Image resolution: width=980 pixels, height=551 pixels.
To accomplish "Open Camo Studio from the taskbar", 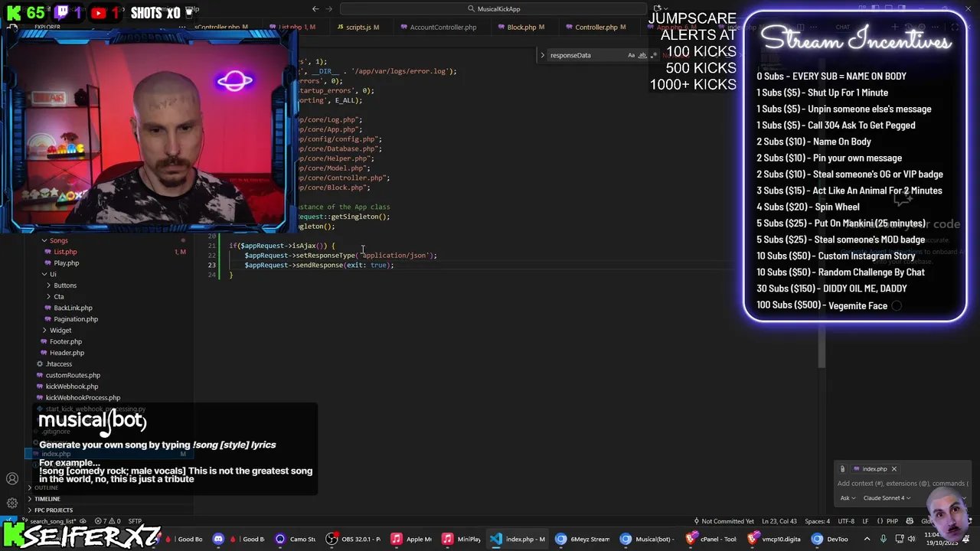I will point(296,539).
